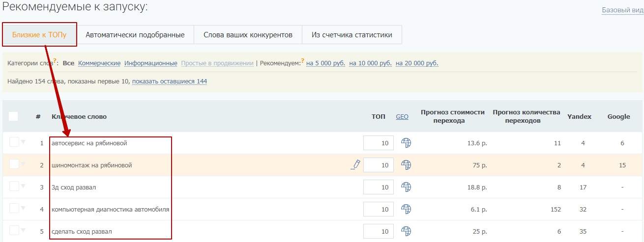Image resolution: width=644 pixels, height=242 pixels.
Task: Click pencil edit icon in шиномонтаж row
Action: pyautogui.click(x=355, y=165)
